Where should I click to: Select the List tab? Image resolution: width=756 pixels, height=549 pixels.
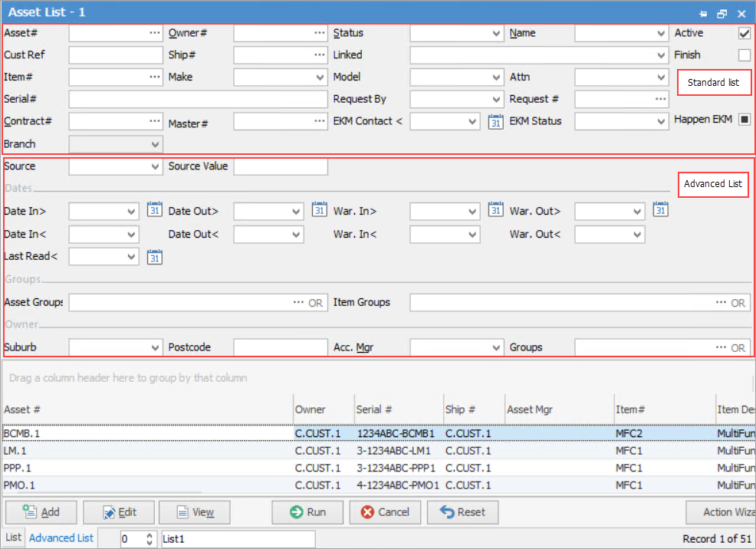point(14,538)
